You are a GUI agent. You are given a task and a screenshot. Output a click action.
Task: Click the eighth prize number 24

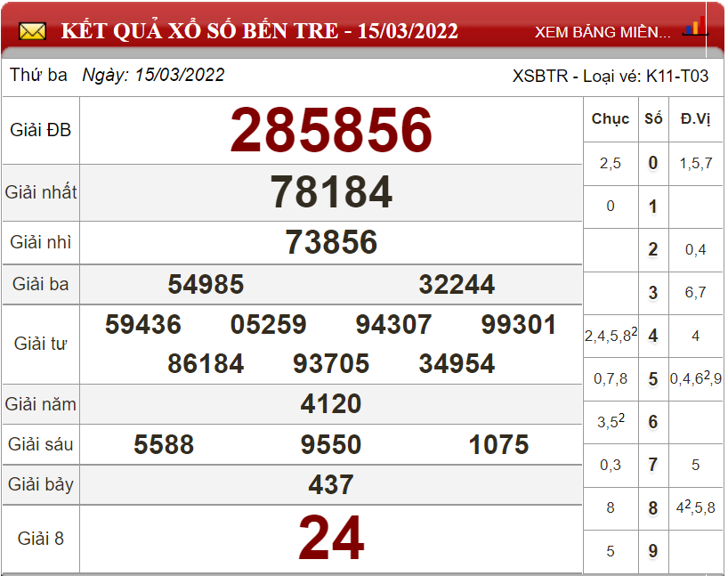(331, 539)
